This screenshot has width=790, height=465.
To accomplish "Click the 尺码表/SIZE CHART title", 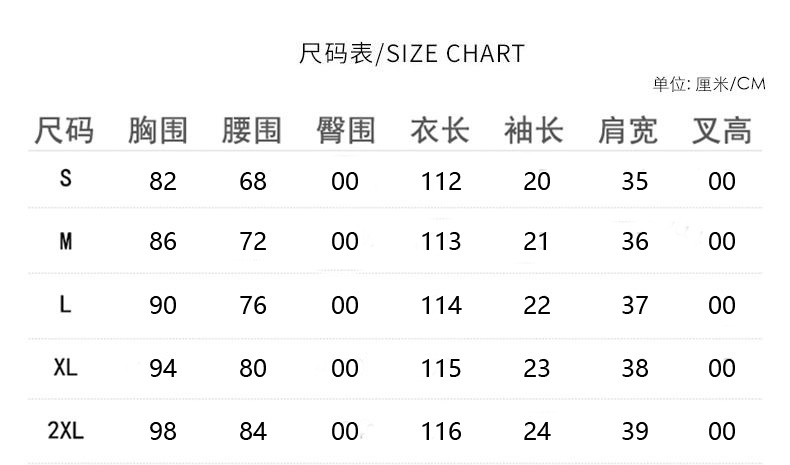I will (411, 53).
